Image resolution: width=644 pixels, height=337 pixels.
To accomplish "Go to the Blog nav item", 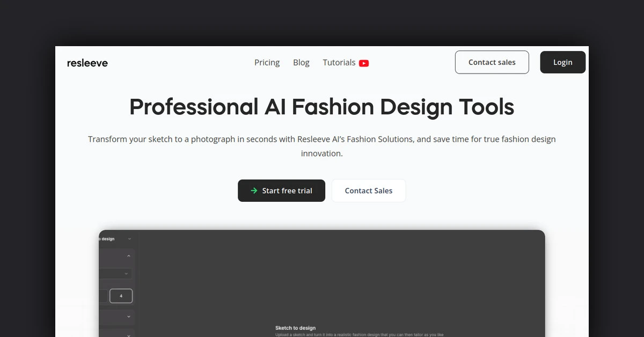I will (x=301, y=62).
